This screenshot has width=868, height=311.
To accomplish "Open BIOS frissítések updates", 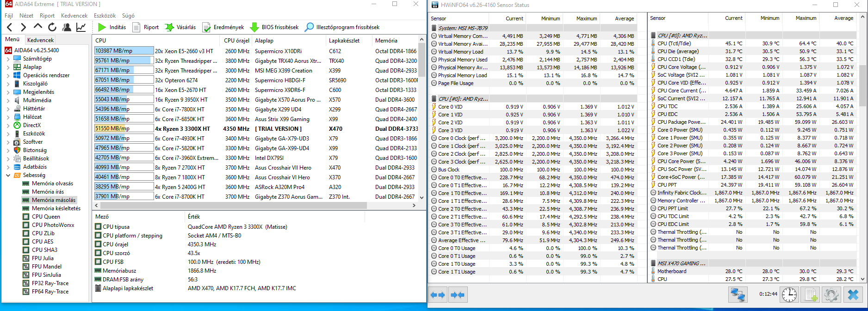I will pyautogui.click(x=274, y=27).
